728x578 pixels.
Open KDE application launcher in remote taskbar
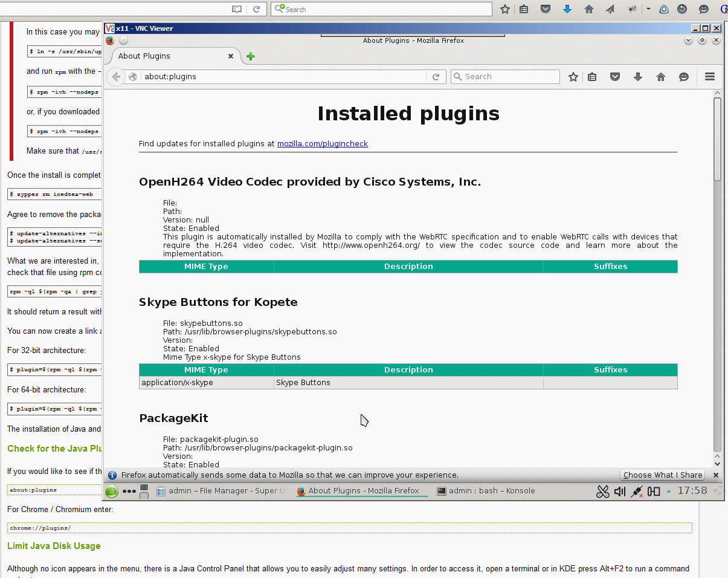tap(112, 492)
